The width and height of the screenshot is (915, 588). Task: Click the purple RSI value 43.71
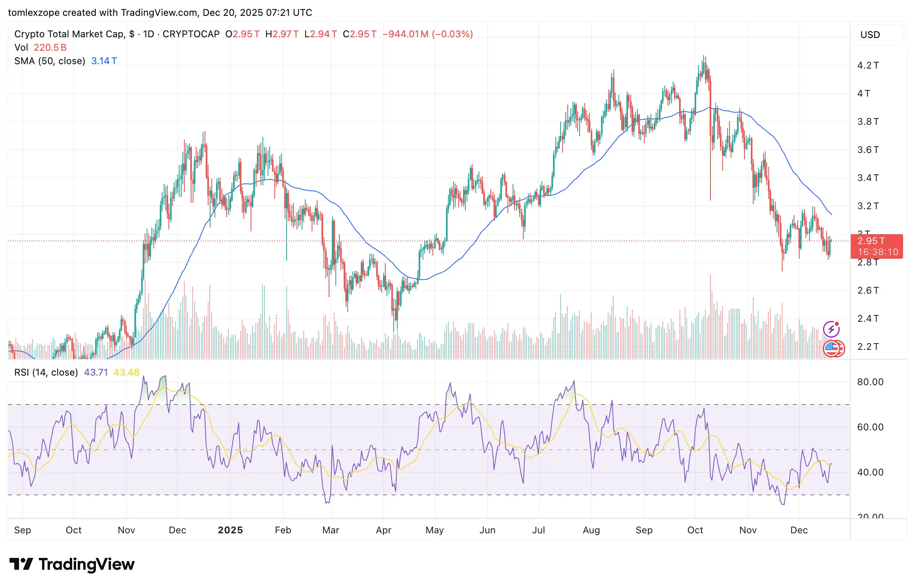pyautogui.click(x=96, y=372)
